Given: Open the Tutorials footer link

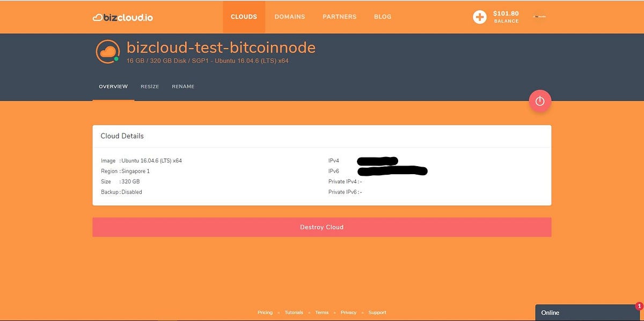Looking at the screenshot, I should [x=294, y=312].
